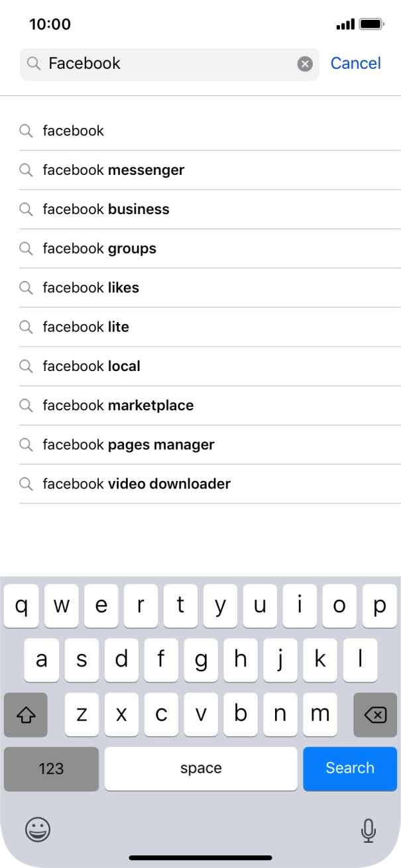Tap the magnifier icon beside facebook messenger
This screenshot has width=401, height=868.
(27, 170)
